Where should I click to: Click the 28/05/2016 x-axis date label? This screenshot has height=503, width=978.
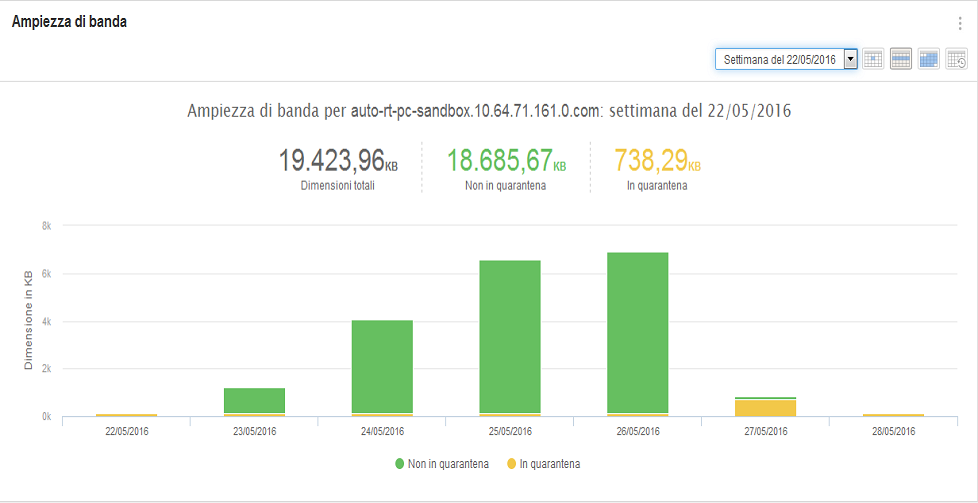click(x=893, y=431)
